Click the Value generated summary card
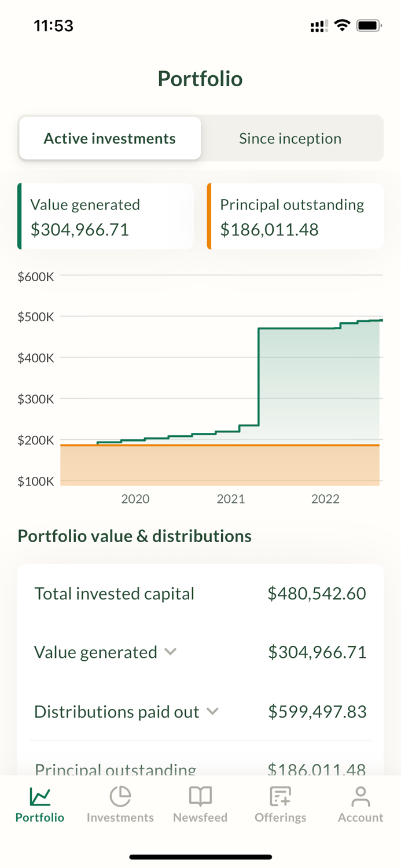The height and width of the screenshot is (868, 401). (x=105, y=216)
